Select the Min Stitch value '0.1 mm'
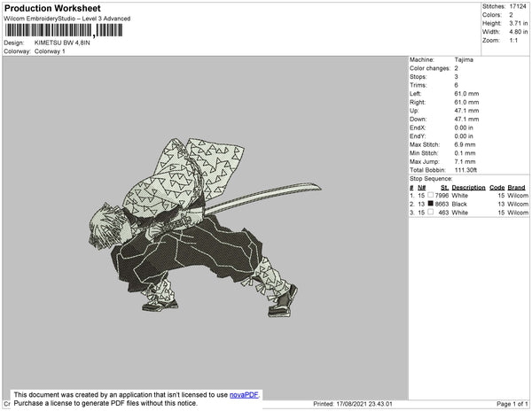532x411 pixels. (x=465, y=153)
